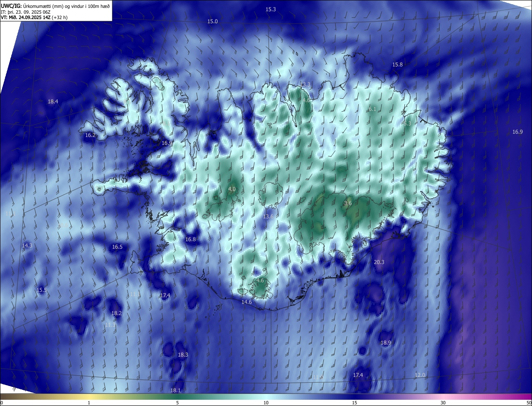Viewport: 532px width, 406px height.
Task: Click the map value label 18.2
Action: point(116,313)
